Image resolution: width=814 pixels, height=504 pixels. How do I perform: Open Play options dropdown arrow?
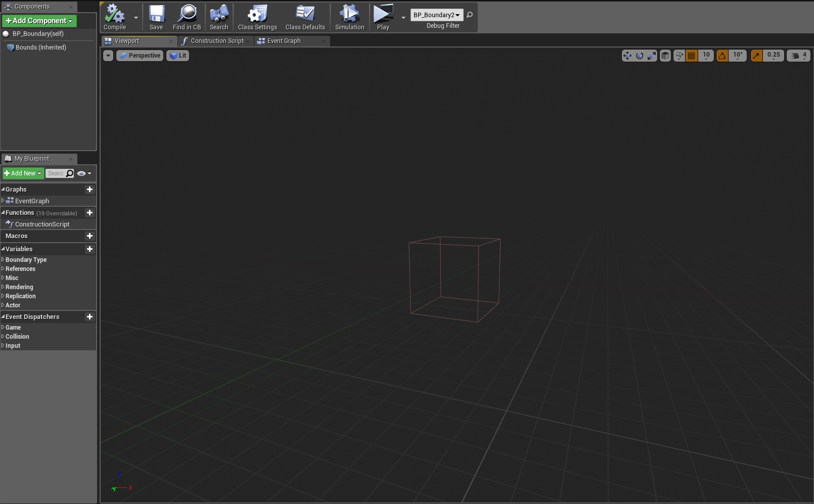[403, 18]
